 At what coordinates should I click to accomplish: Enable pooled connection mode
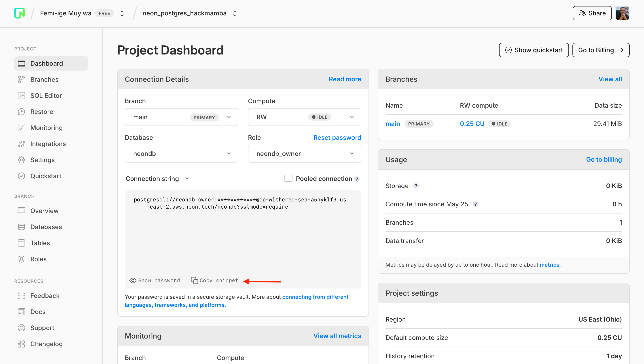[288, 178]
